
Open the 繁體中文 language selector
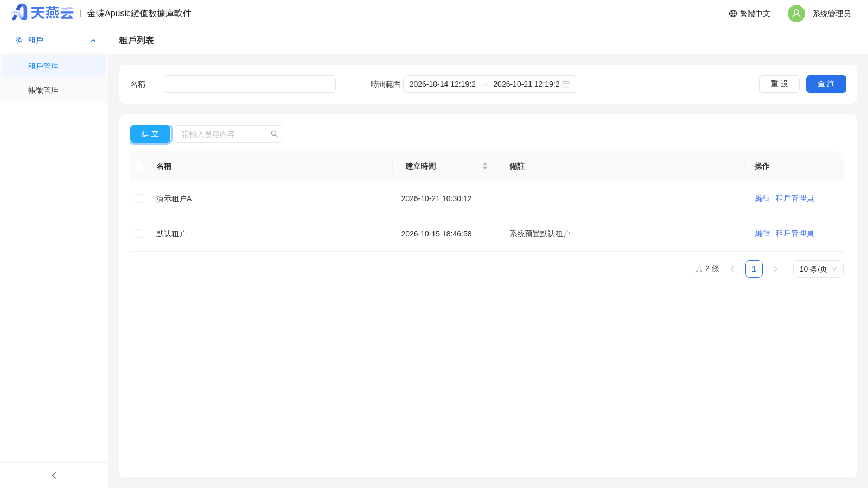point(750,14)
